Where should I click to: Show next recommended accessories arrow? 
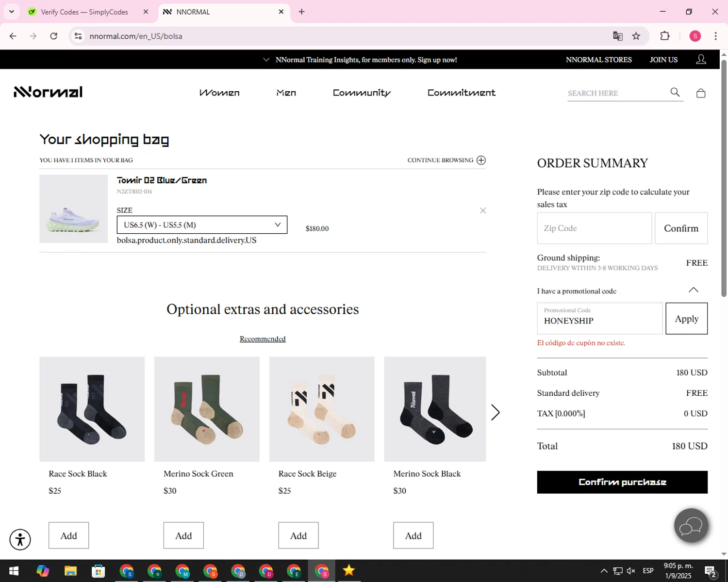click(495, 412)
